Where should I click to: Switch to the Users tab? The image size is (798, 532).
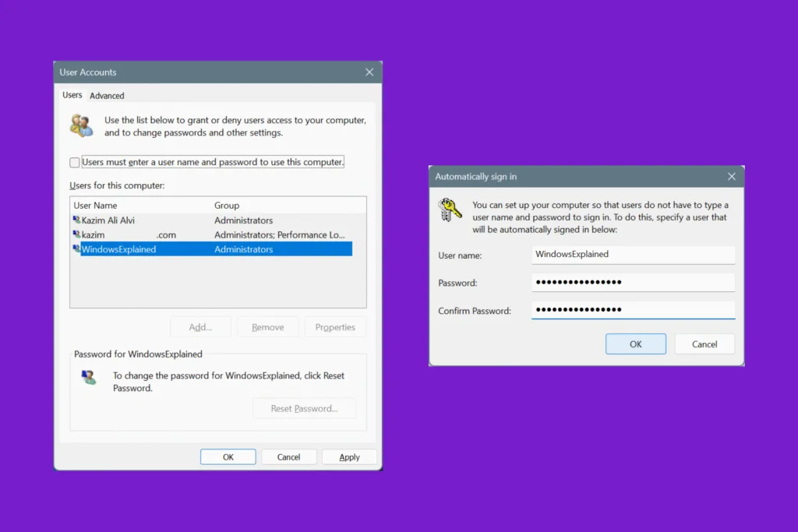click(72, 95)
